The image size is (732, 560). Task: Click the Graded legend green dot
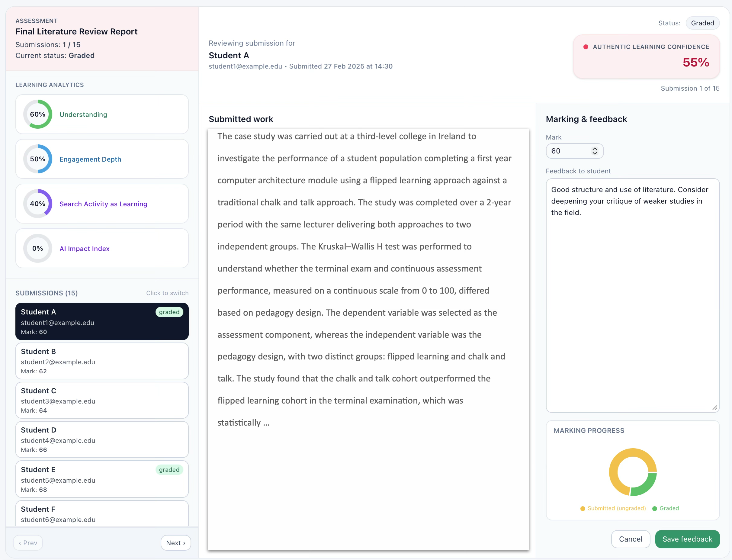point(654,508)
